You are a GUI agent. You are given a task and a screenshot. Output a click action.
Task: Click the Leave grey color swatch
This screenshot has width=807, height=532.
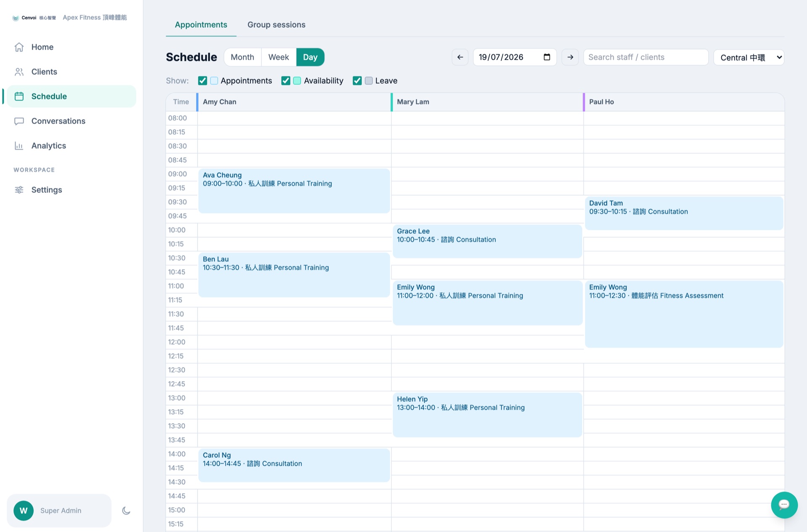coord(369,81)
